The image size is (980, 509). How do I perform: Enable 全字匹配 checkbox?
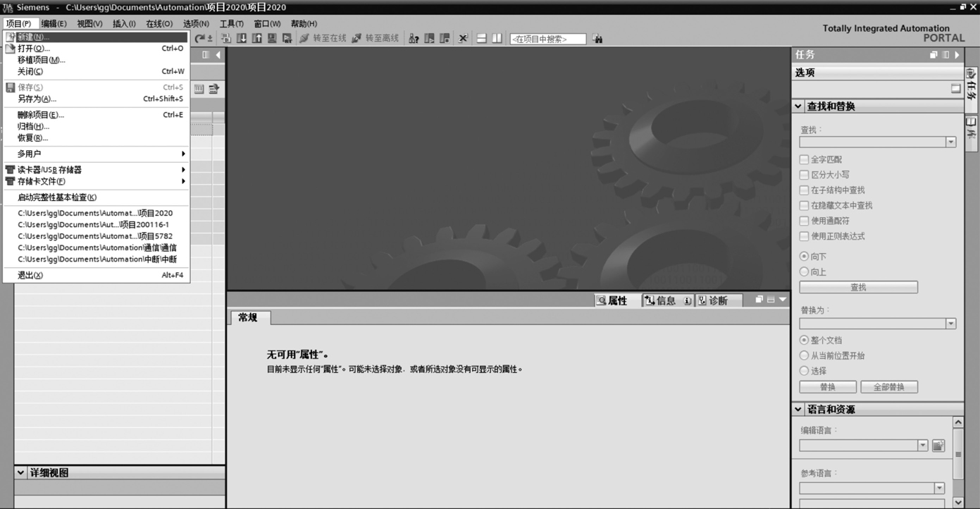[804, 160]
